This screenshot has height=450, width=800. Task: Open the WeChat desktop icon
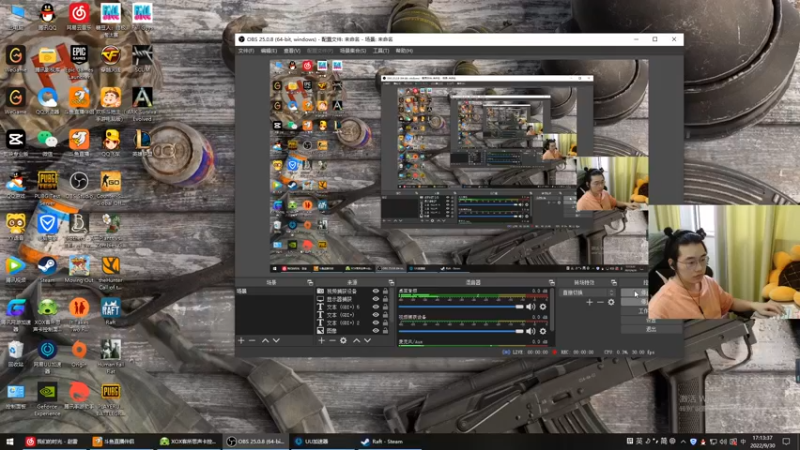(47, 143)
